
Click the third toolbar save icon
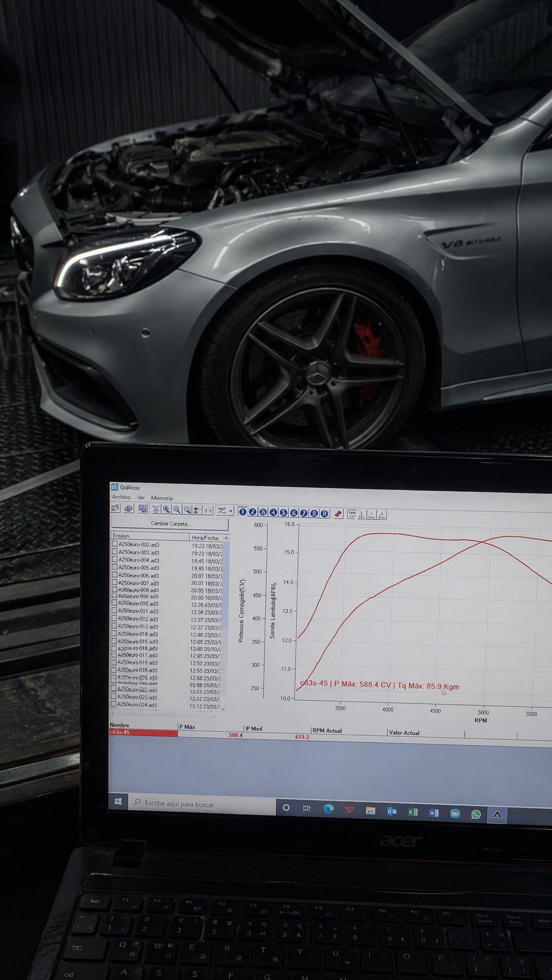pos(142,509)
